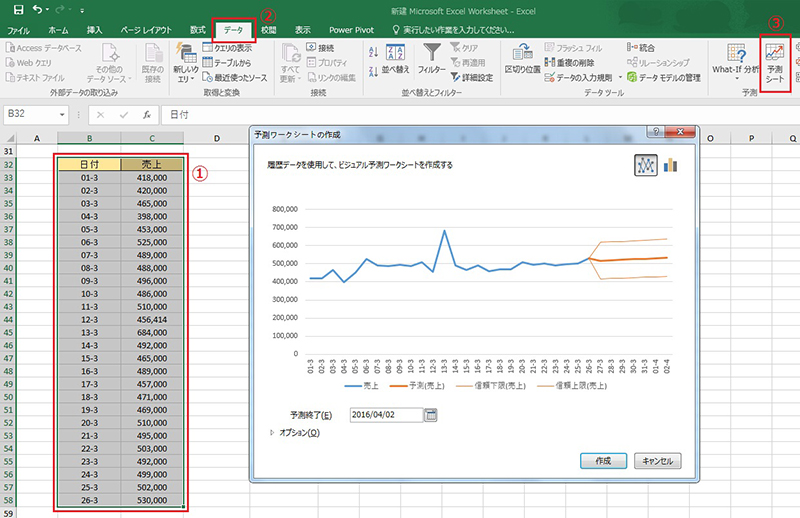Click the 実行したい作業 search box
800x518 pixels.
click(x=453, y=30)
